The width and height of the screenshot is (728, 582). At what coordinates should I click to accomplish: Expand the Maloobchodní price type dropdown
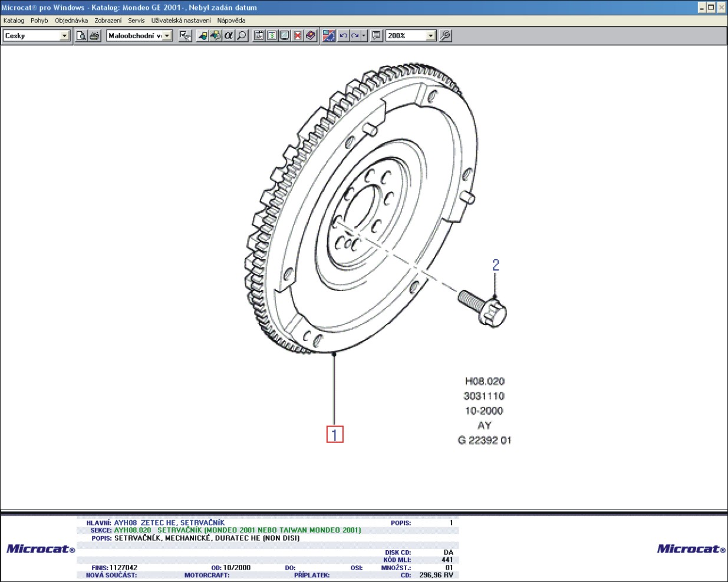coord(167,36)
